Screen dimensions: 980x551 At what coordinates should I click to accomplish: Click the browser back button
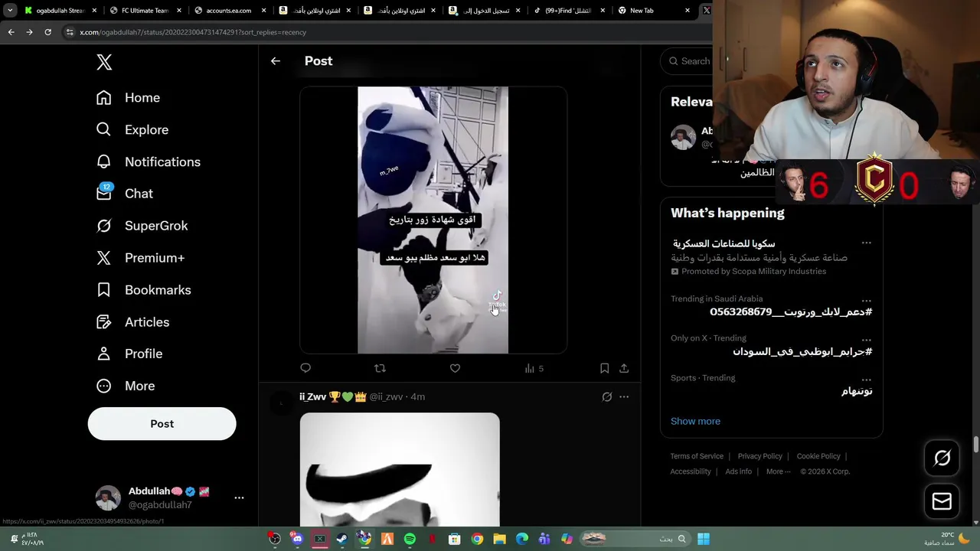tap(11, 32)
